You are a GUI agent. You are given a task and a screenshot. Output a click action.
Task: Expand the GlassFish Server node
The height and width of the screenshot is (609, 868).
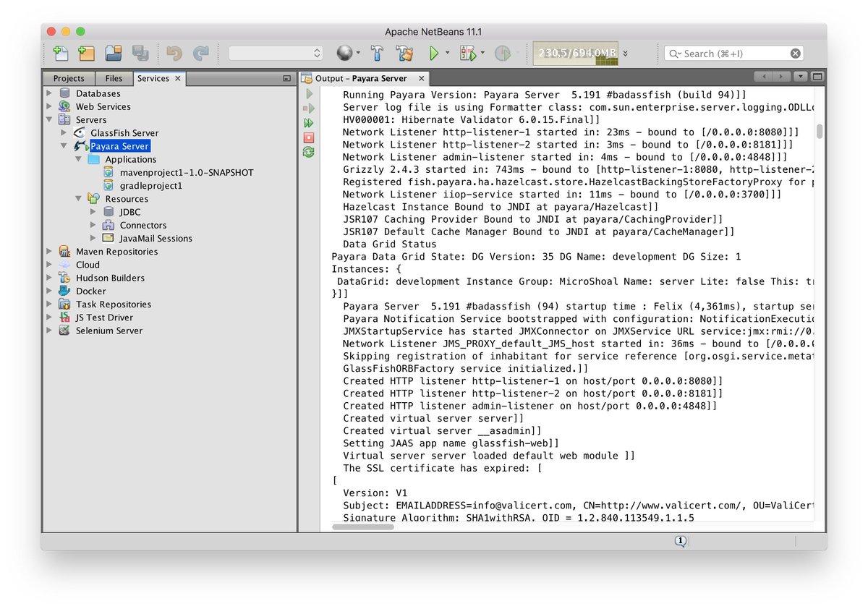(64, 133)
